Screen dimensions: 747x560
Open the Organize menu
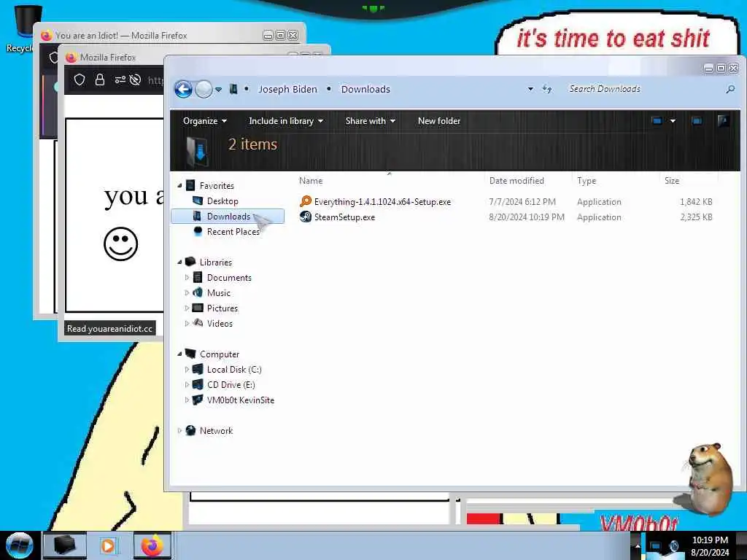(x=205, y=121)
